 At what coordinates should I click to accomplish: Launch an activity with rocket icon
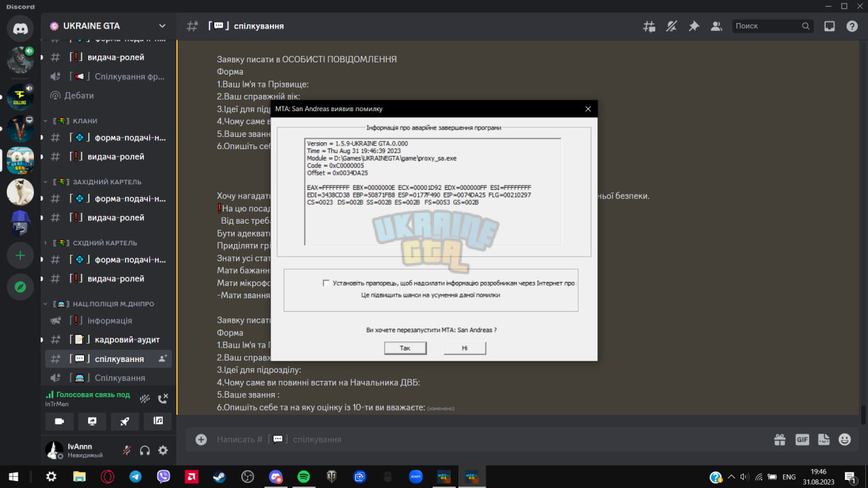[x=125, y=421]
